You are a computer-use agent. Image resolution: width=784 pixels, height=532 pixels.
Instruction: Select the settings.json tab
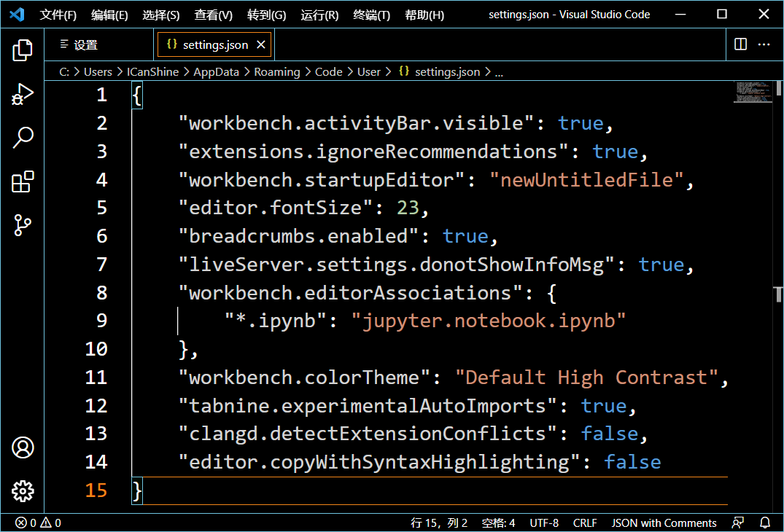pyautogui.click(x=215, y=45)
